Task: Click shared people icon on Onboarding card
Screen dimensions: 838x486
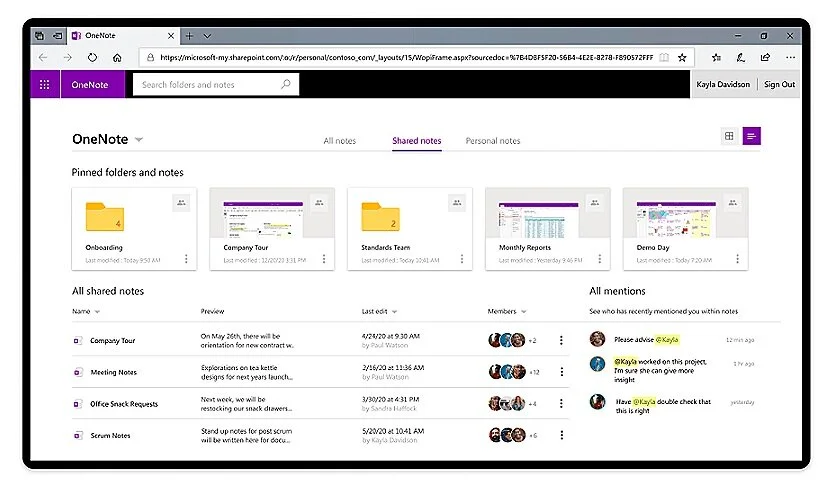Action: click(181, 203)
